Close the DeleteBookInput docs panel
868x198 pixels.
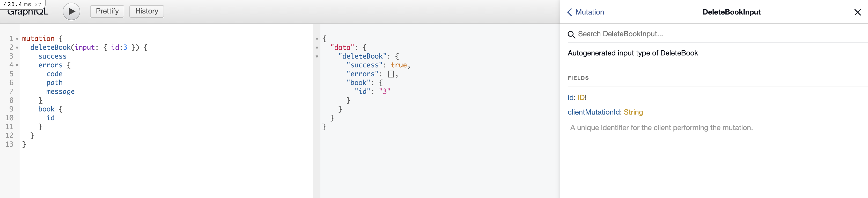point(857,12)
